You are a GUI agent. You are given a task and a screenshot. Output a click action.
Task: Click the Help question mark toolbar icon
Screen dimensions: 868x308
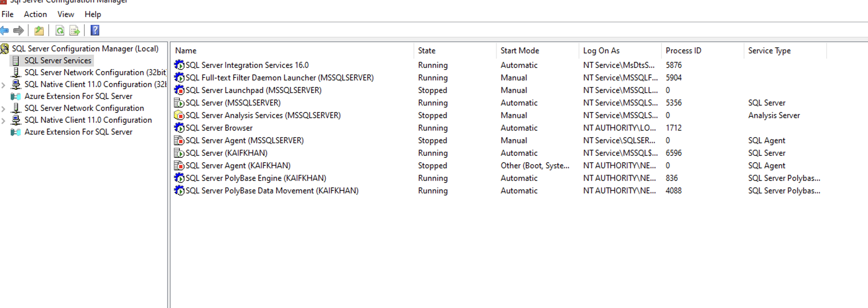click(x=95, y=30)
